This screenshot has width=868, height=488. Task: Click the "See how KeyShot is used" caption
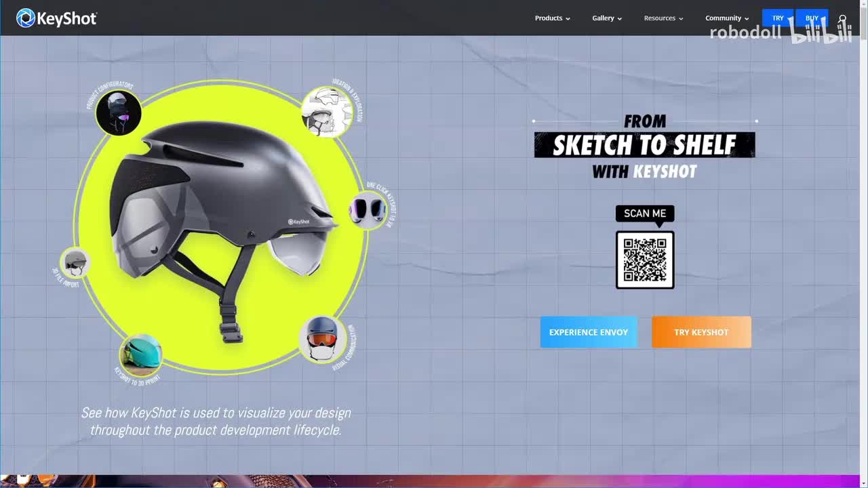216,421
